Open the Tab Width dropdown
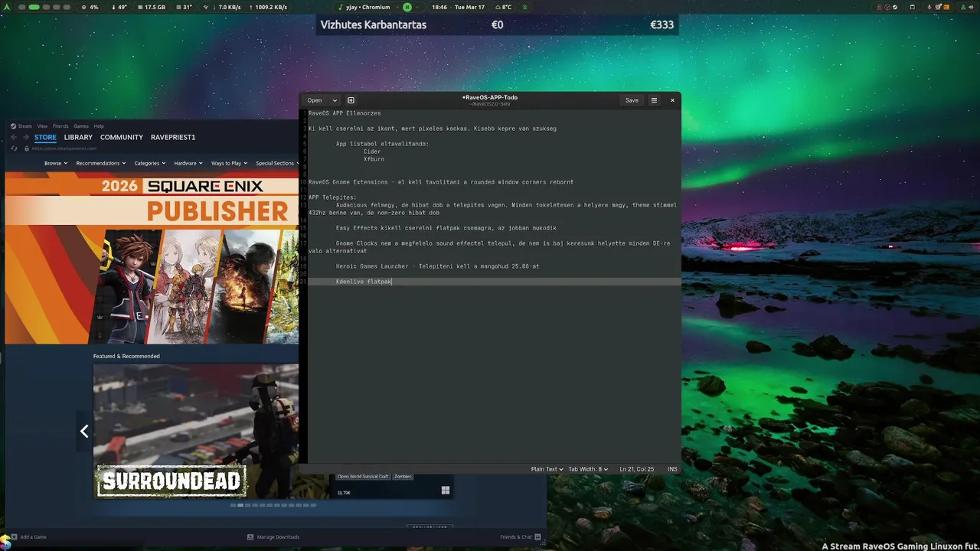 [588, 469]
